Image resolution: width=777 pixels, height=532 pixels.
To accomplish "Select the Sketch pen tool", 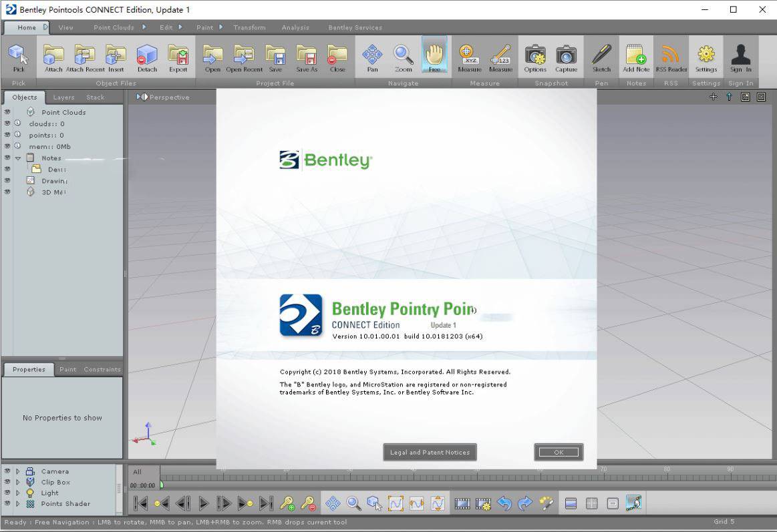I will (x=601, y=56).
